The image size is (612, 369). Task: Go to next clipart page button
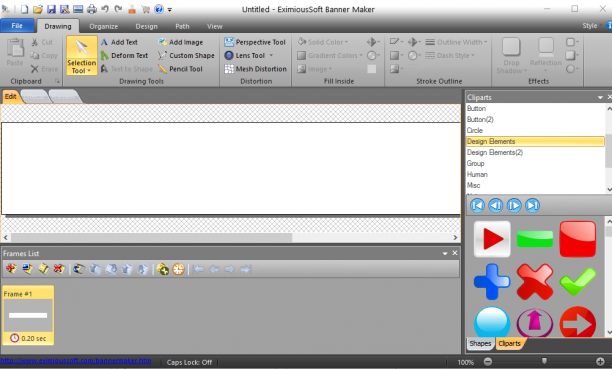coord(514,205)
